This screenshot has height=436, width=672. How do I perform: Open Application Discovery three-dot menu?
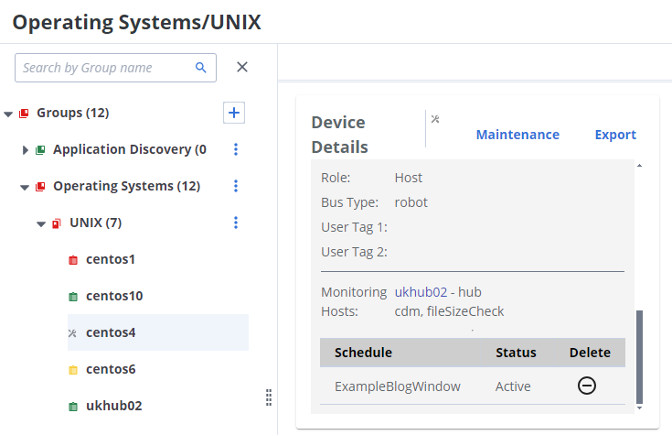[x=236, y=149]
